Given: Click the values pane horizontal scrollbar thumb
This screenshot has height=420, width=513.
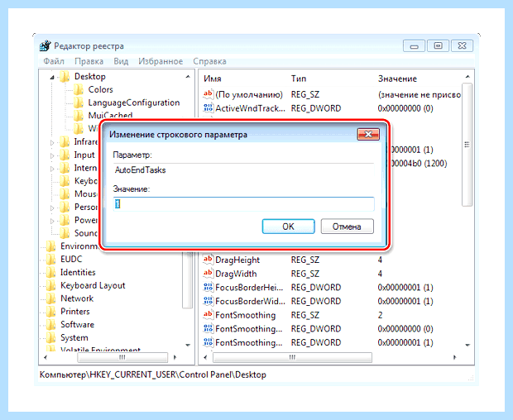Looking at the screenshot, I should [292, 357].
